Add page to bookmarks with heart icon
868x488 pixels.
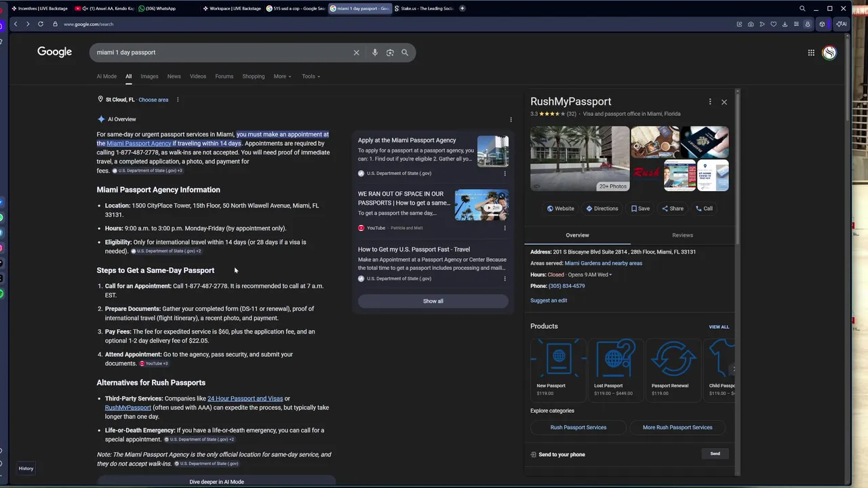click(x=773, y=24)
